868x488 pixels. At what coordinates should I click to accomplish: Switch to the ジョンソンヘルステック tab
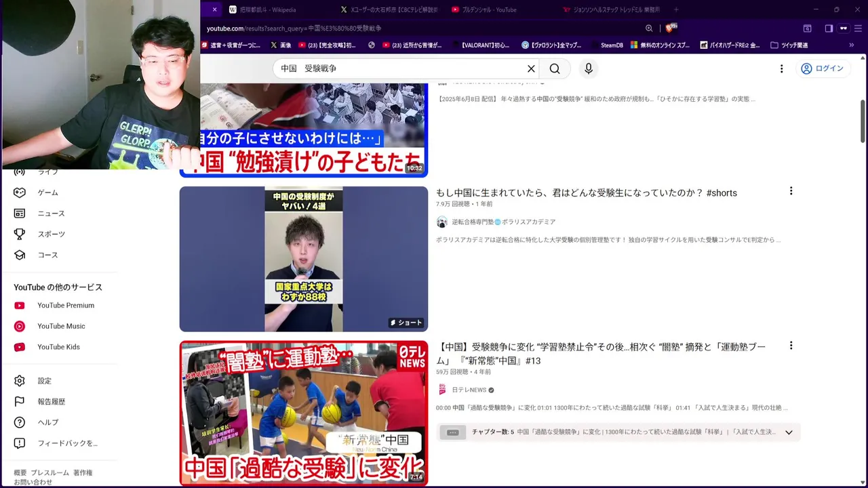pos(610,9)
